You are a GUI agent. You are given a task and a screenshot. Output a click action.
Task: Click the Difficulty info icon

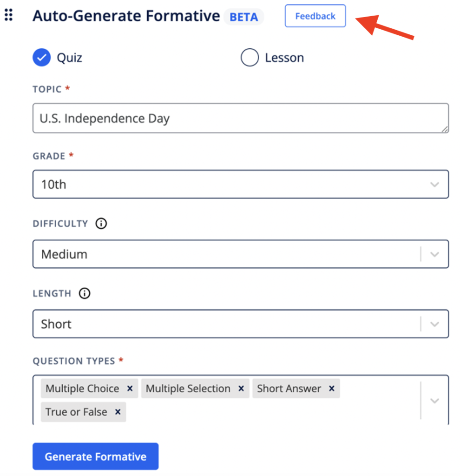tap(101, 224)
